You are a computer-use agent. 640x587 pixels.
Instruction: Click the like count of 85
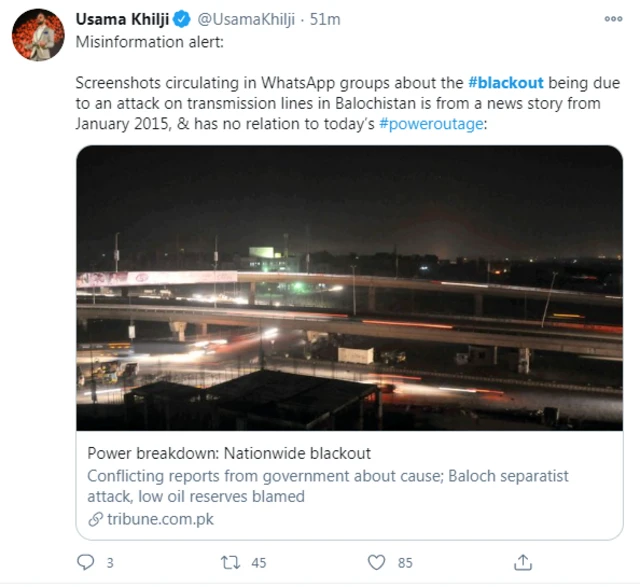click(405, 563)
